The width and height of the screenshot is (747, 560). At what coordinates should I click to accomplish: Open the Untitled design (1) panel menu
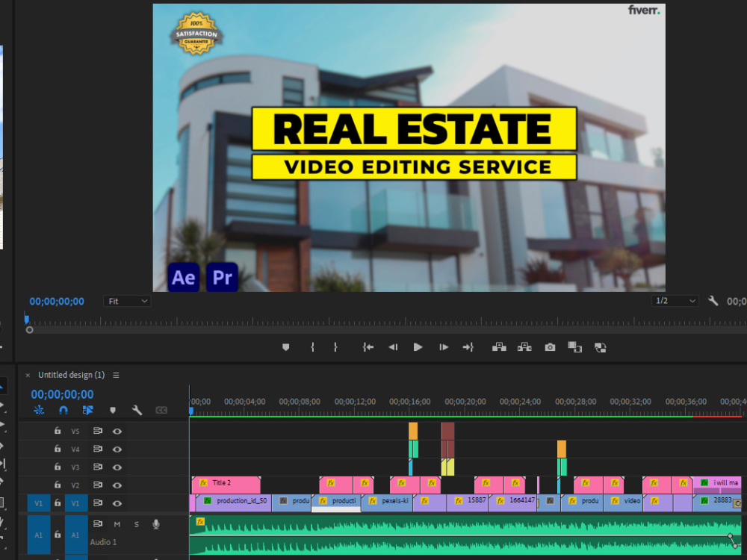tap(116, 376)
